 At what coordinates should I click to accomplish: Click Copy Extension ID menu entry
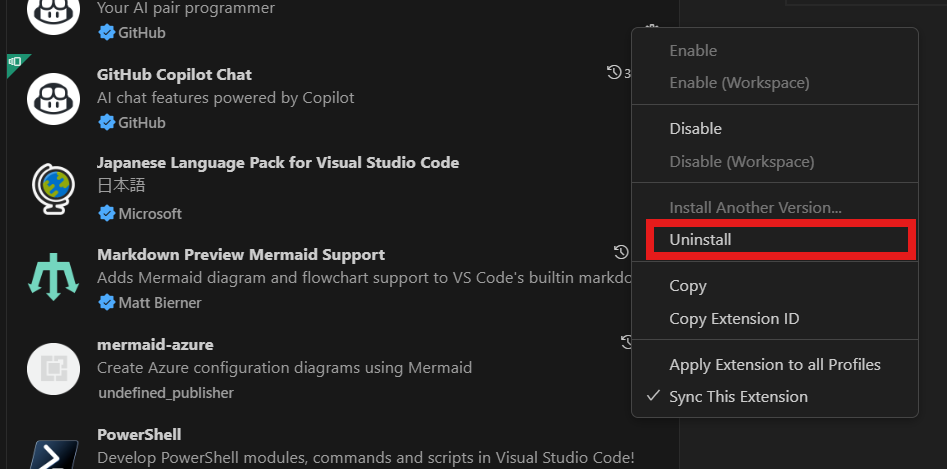coord(734,319)
